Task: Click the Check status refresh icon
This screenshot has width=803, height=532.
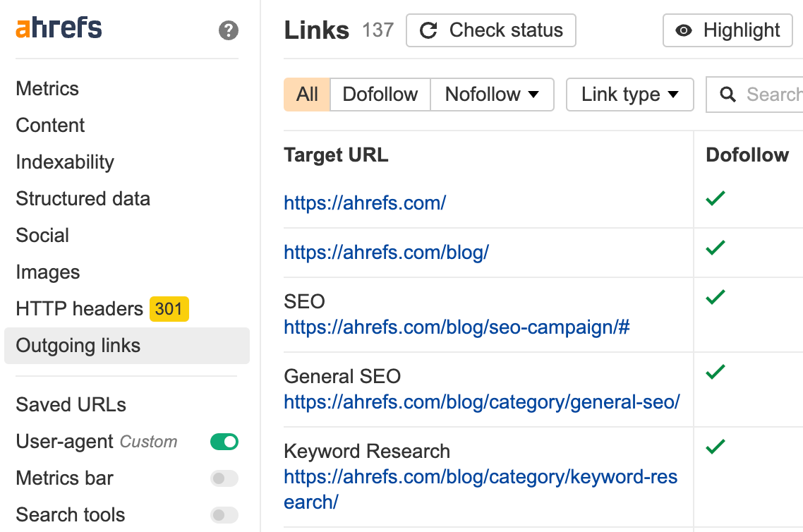Action: pyautogui.click(x=428, y=31)
